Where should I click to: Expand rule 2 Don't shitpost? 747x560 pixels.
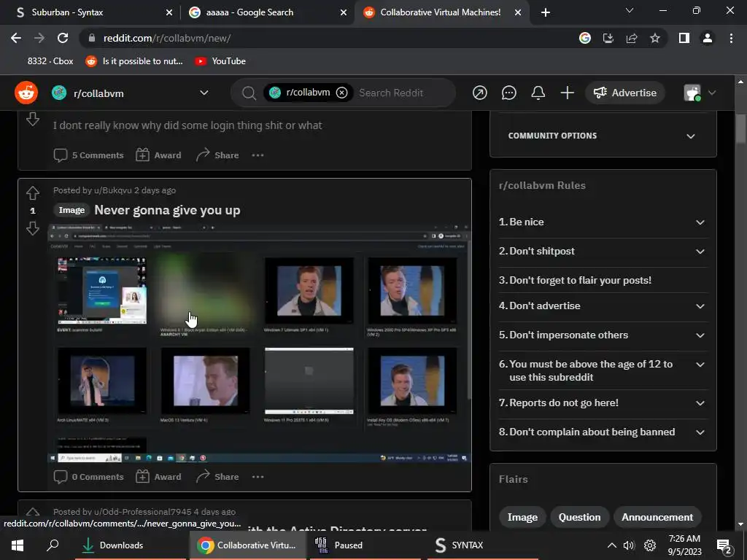(x=603, y=251)
